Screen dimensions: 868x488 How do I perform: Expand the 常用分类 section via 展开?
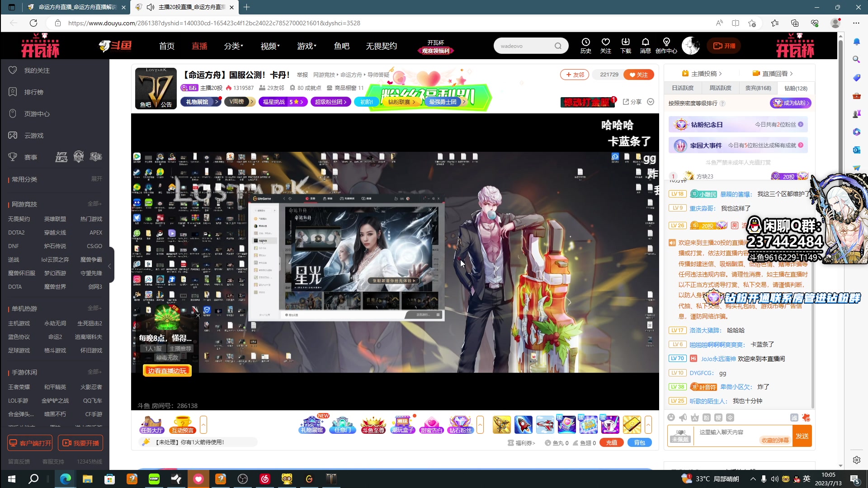(x=97, y=179)
